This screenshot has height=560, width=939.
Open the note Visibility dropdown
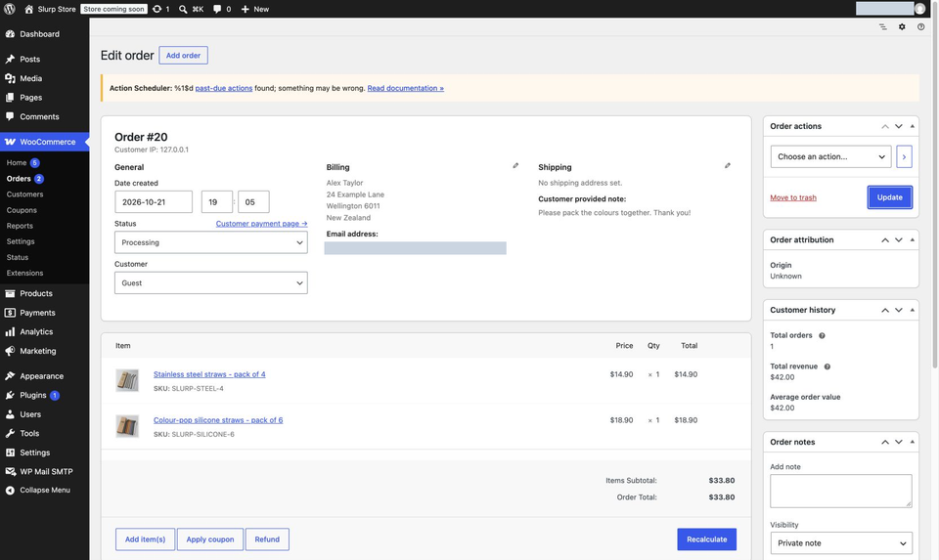click(841, 543)
